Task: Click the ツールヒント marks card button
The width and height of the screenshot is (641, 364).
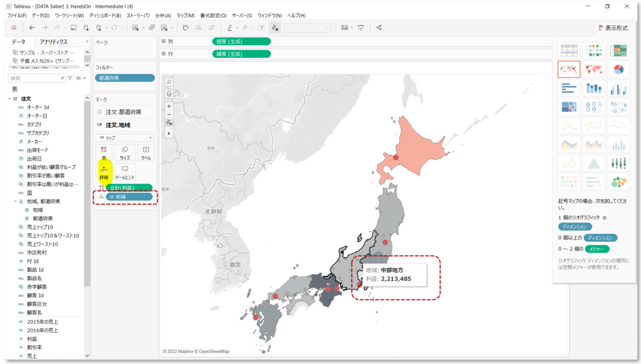Action: tap(125, 172)
